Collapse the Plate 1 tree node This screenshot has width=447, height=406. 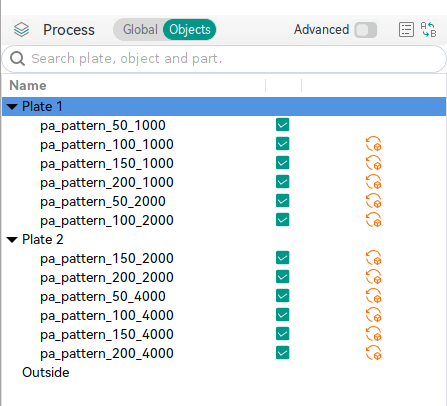tap(12, 107)
